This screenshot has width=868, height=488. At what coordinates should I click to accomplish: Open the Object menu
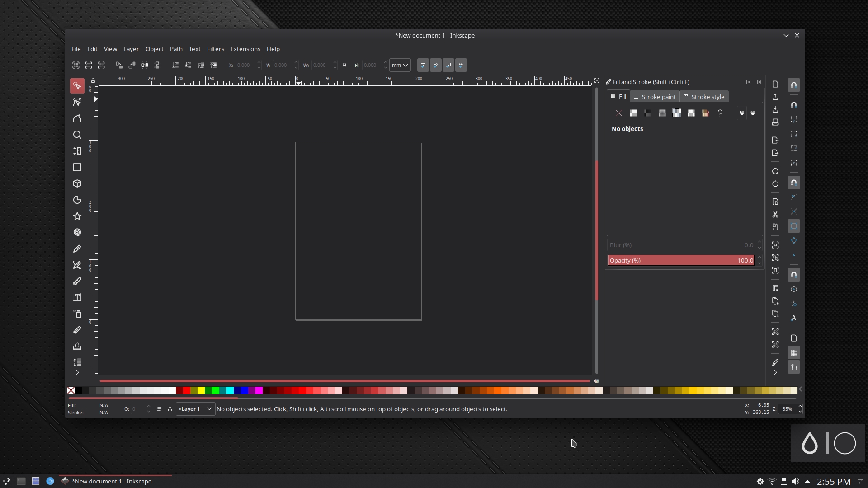(x=154, y=49)
